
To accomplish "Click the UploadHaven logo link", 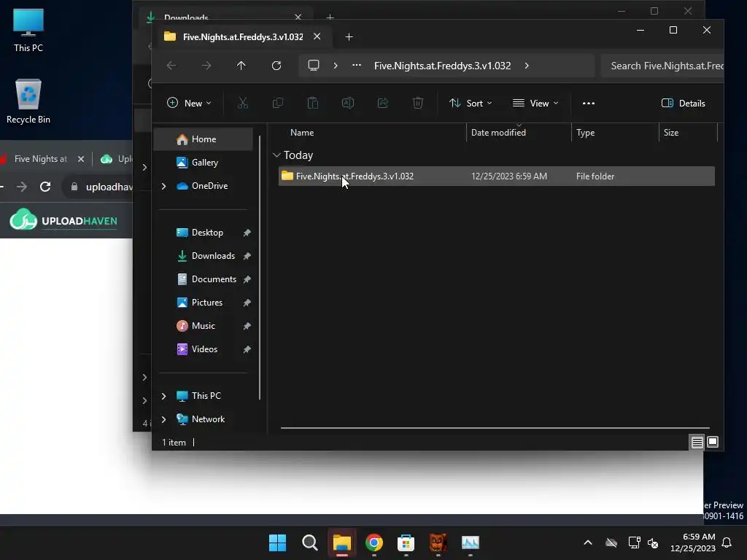I will click(63, 220).
